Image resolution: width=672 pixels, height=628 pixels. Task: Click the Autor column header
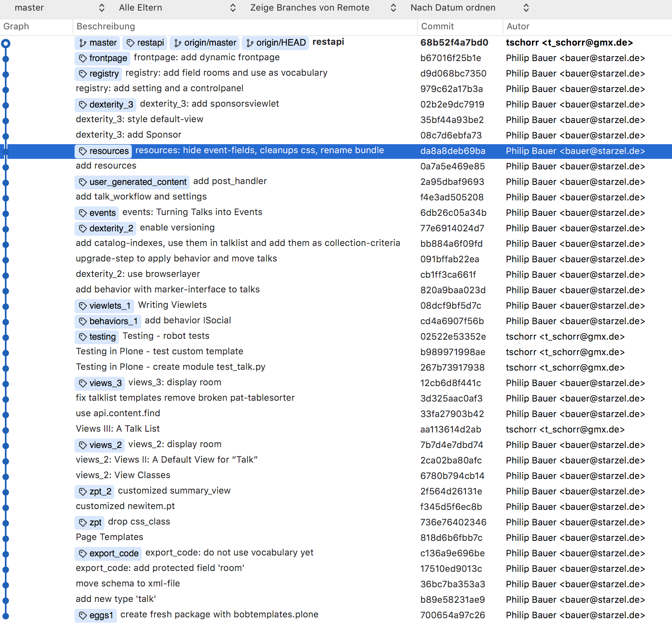click(x=518, y=26)
